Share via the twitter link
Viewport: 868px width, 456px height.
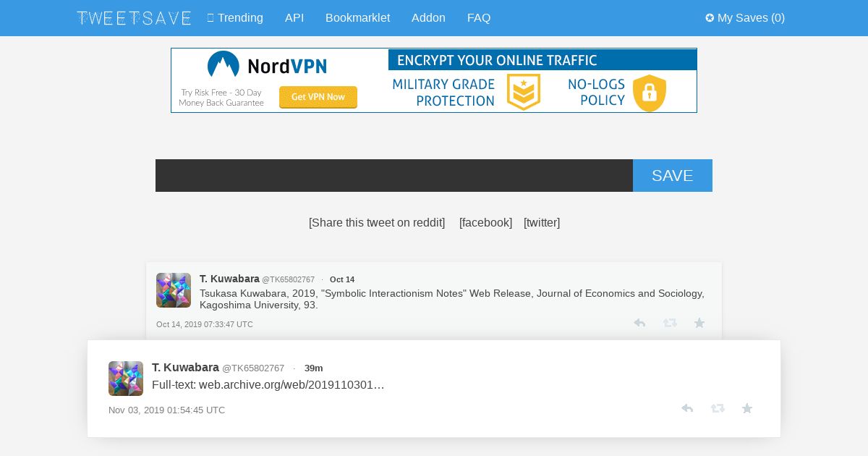click(542, 222)
